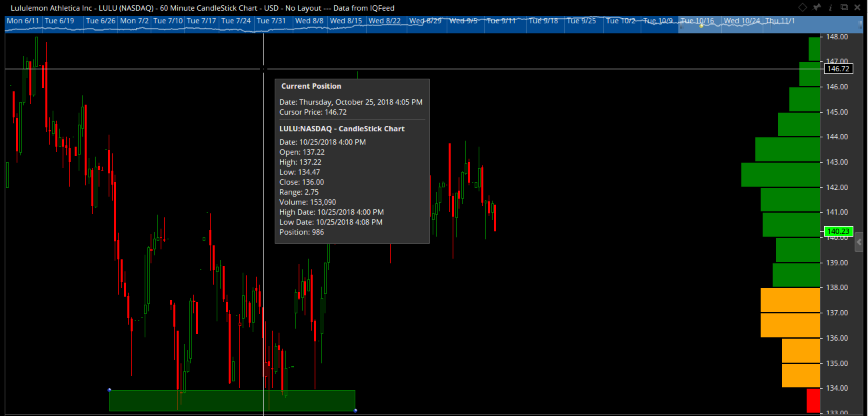Select the Tue 10/16 date on the time axis
The image size is (868, 416).
[697, 21]
